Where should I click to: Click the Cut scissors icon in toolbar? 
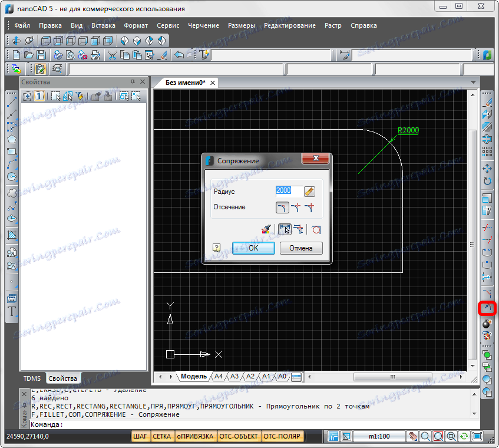tap(112, 55)
